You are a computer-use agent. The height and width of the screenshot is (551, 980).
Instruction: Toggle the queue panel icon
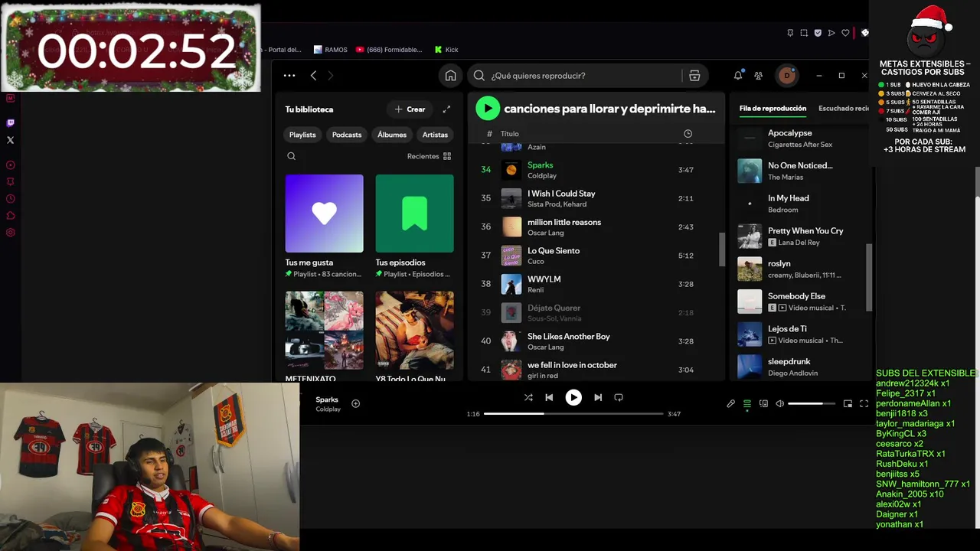tap(747, 403)
